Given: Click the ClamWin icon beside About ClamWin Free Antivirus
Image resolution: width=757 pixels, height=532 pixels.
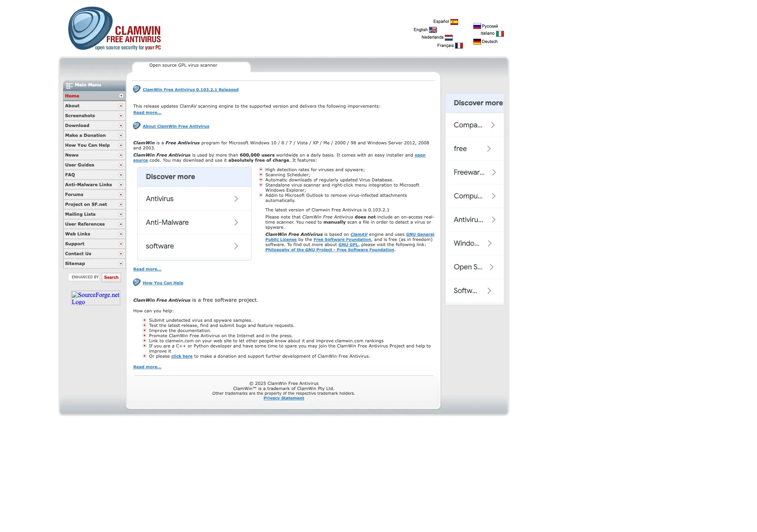Looking at the screenshot, I should [x=137, y=126].
